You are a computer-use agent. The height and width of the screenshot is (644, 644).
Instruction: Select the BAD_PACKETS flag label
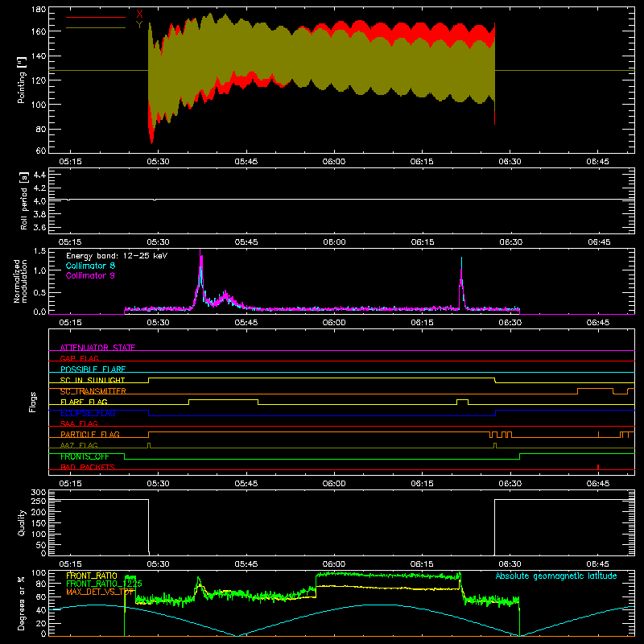coord(88,467)
